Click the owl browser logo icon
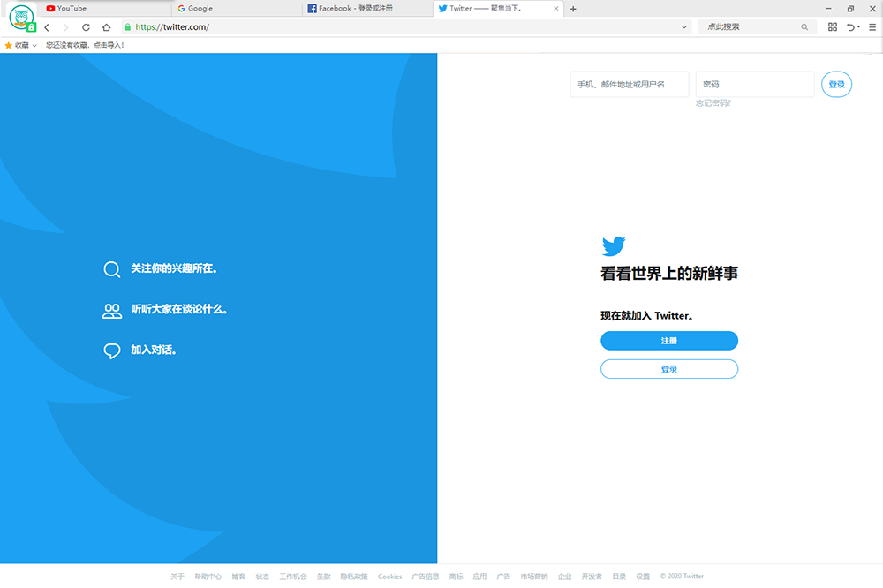Screen dimensions: 883x588 (22, 18)
